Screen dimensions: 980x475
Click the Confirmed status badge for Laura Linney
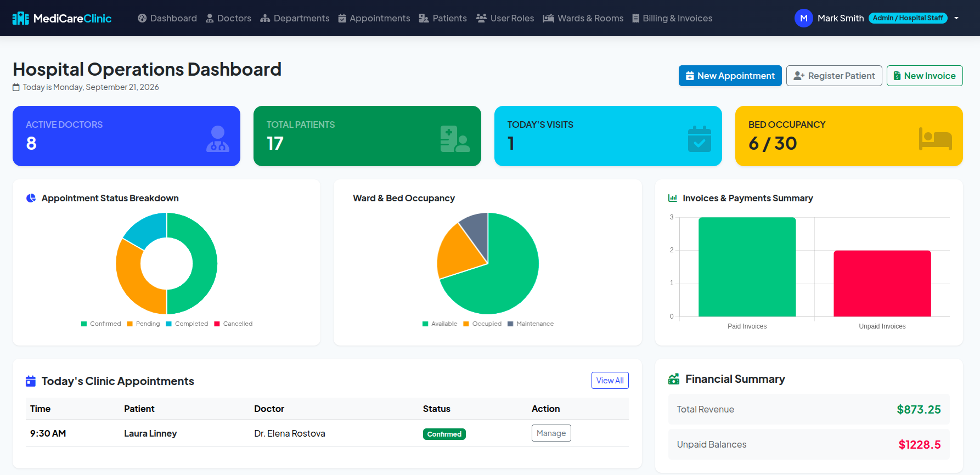point(444,434)
